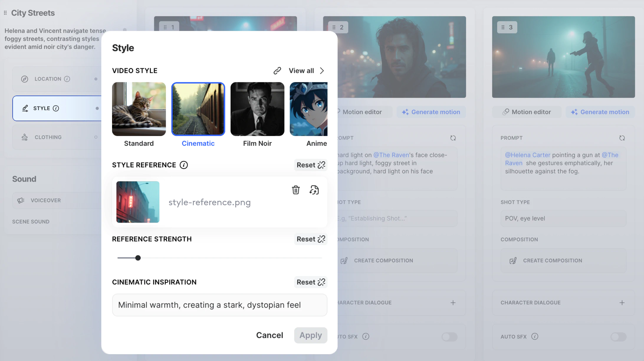Screen dimensions: 644x361
Task: Open Motion editor for shot 3
Action: 527,112
